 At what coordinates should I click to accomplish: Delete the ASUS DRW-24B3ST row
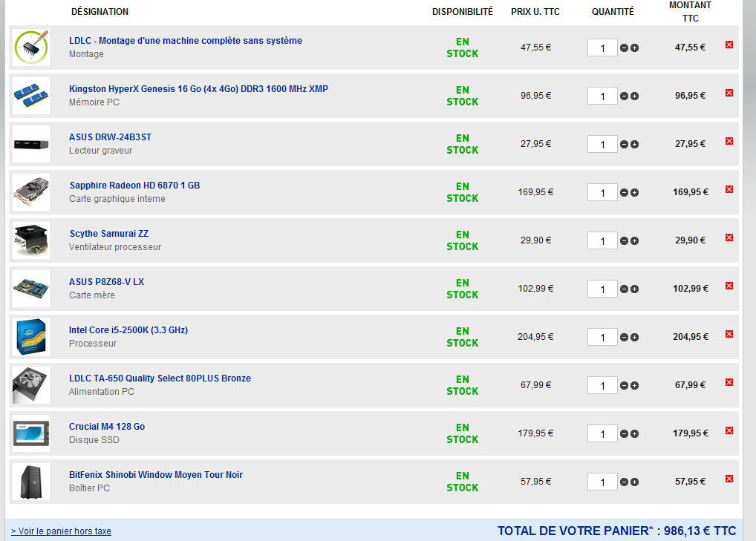click(729, 141)
